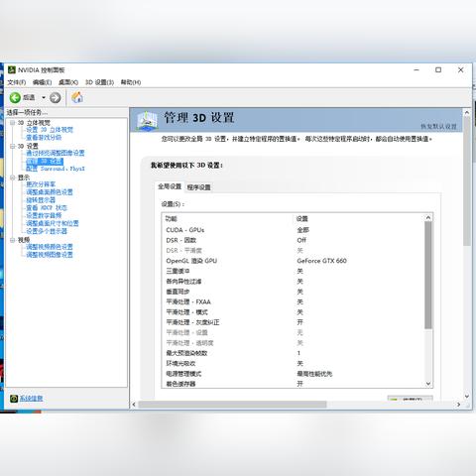The image size is (476, 476).
Task: Click the horizontal scrollbar left arrow
Action: 134,405
